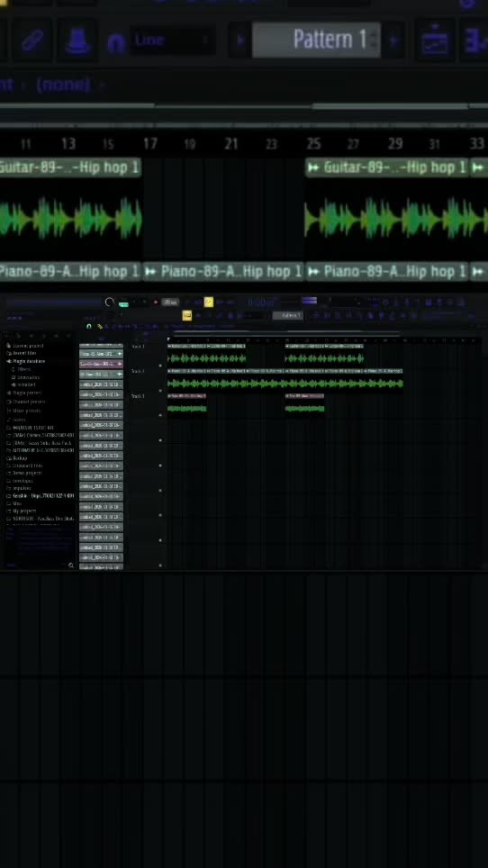Click the search magnifier in the browser
This screenshot has height=868, width=488.
(71, 565)
